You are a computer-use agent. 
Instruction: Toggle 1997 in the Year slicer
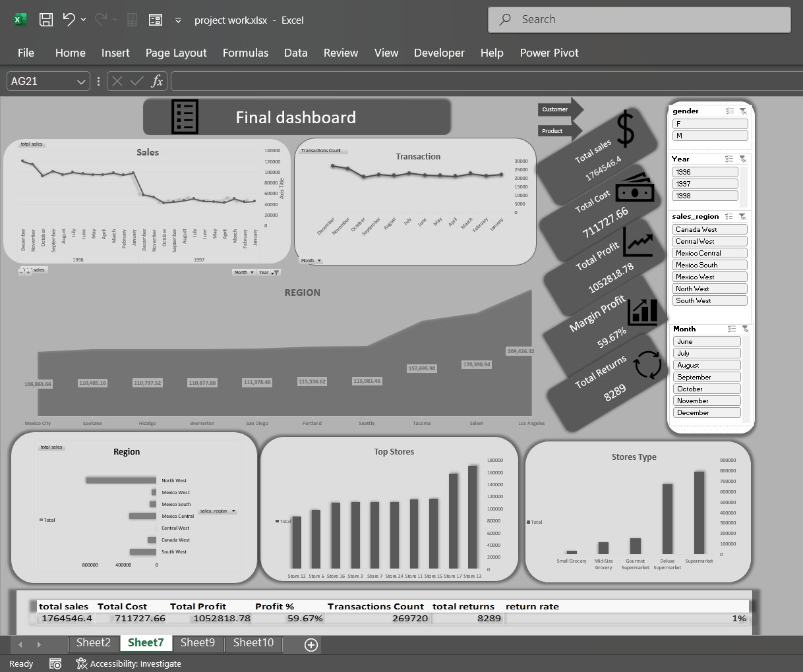coord(704,183)
